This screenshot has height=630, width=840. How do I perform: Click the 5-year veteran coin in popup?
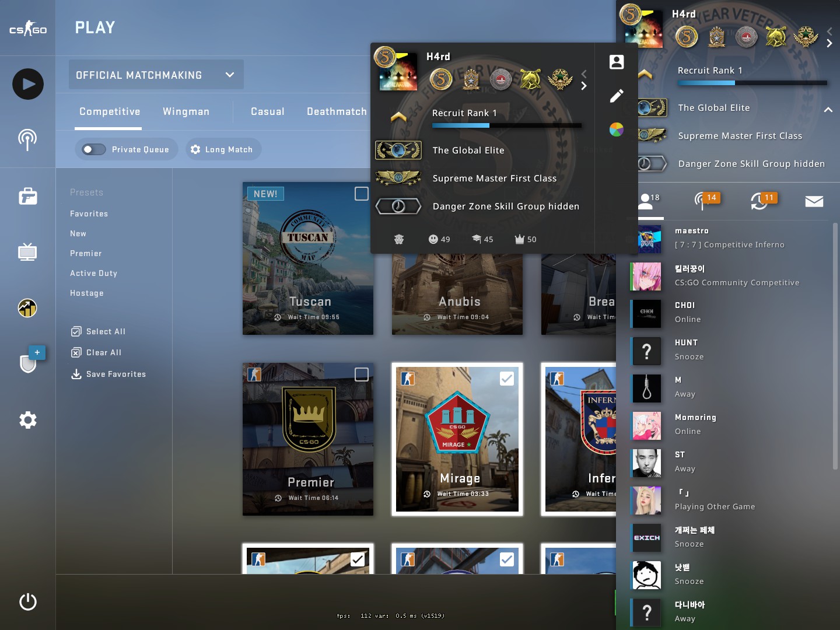point(441,79)
